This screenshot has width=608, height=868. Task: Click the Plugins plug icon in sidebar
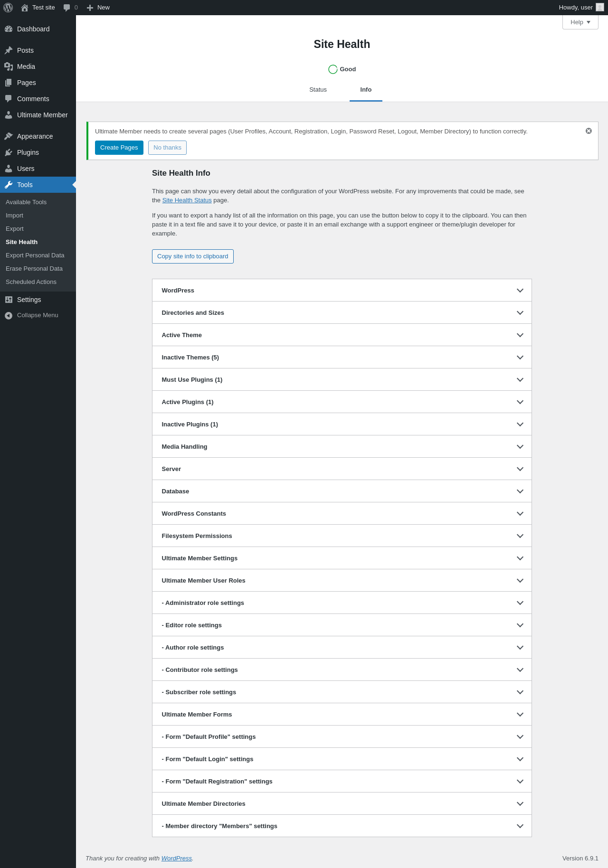click(9, 152)
